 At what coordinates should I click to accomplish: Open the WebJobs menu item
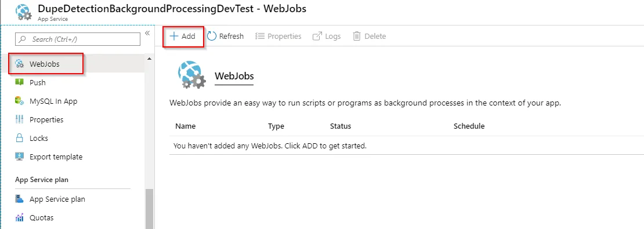point(73,64)
